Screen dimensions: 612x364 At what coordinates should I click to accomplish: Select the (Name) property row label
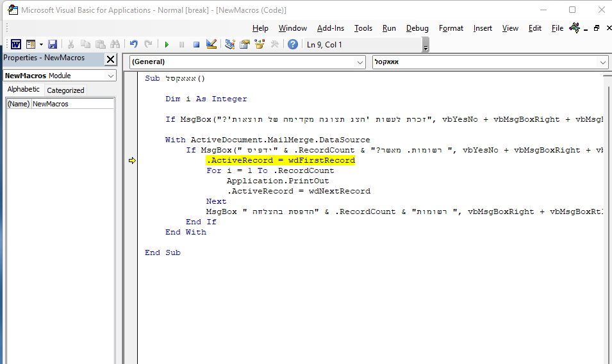(x=19, y=104)
